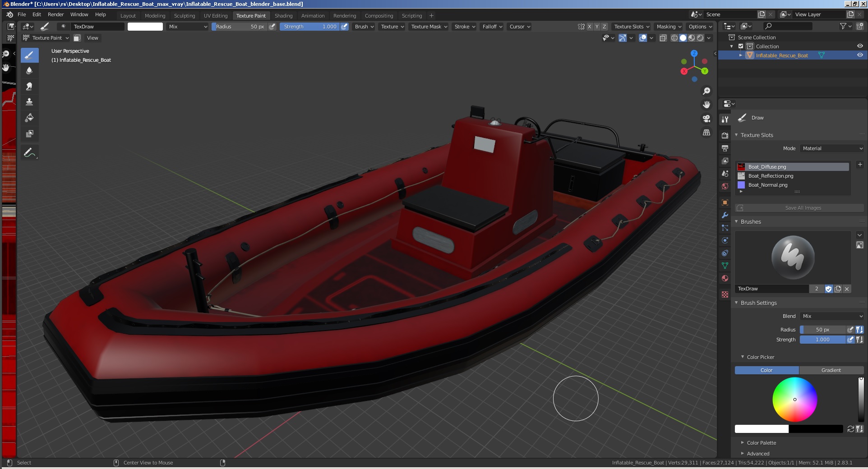The image size is (868, 469).
Task: Click the viewport pan hand icon
Action: click(x=706, y=105)
